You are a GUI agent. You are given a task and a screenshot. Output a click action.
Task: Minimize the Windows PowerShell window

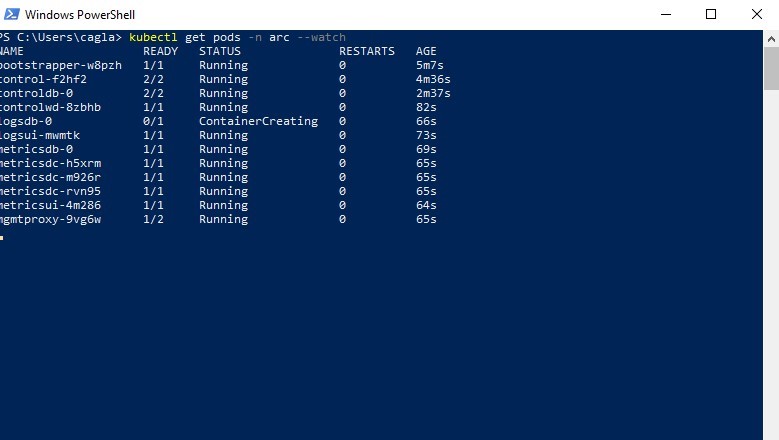pos(666,14)
